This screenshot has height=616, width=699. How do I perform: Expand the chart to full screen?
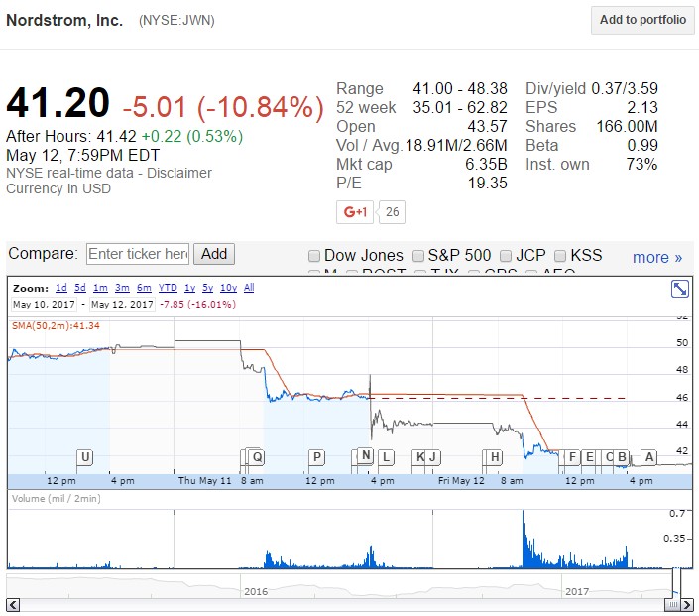680,289
